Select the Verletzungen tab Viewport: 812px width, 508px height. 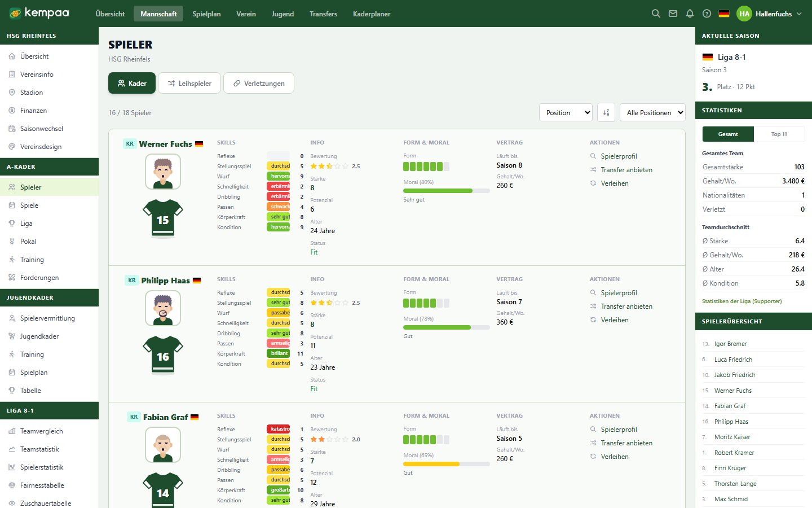tap(259, 83)
